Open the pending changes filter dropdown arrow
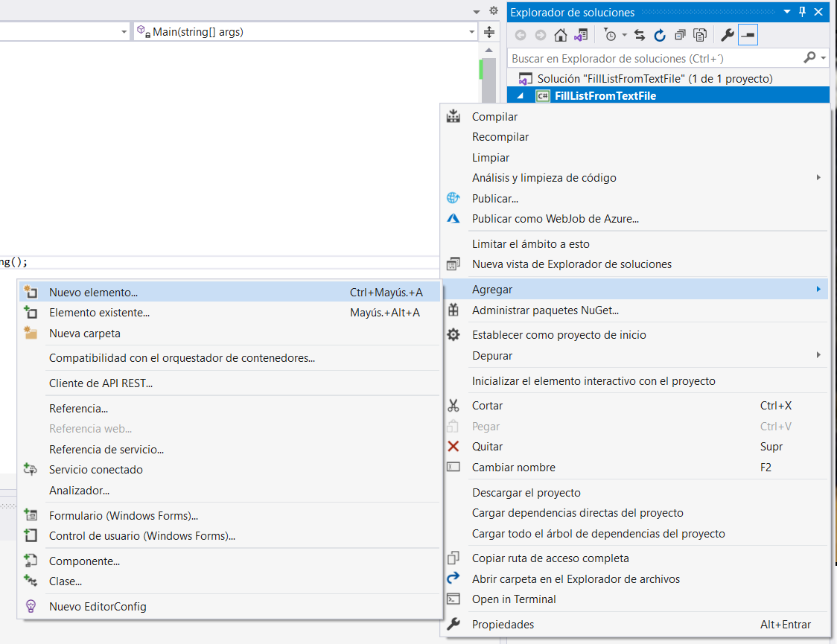Screen dimensions: 837x644 [624, 35]
